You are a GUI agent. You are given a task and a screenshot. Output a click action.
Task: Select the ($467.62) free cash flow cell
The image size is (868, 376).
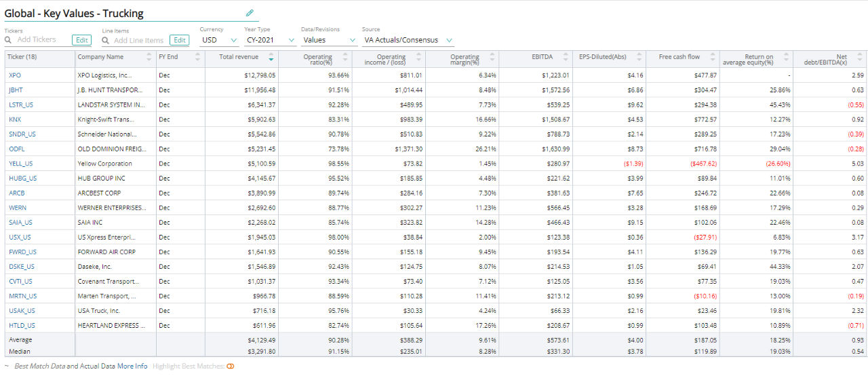[683, 164]
